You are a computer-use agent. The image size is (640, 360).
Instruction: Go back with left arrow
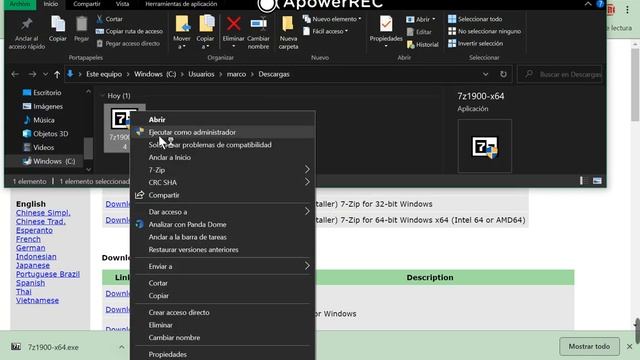(15, 74)
